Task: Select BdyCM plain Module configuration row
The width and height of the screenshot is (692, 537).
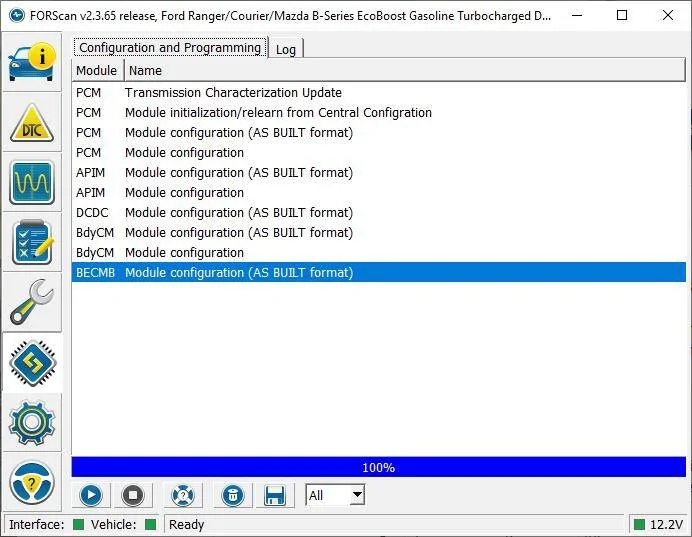Action: pyautogui.click(x=379, y=252)
